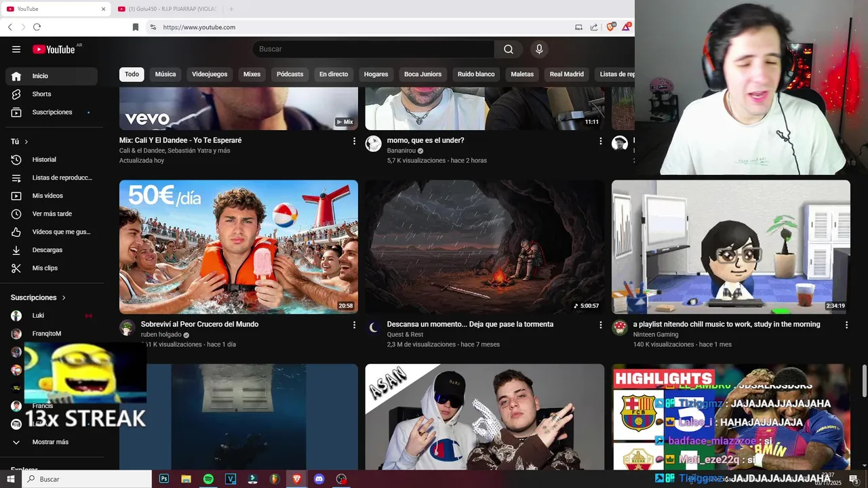The height and width of the screenshot is (488, 868).
Task: Open Suscripciones in the sidebar
Action: tap(52, 112)
